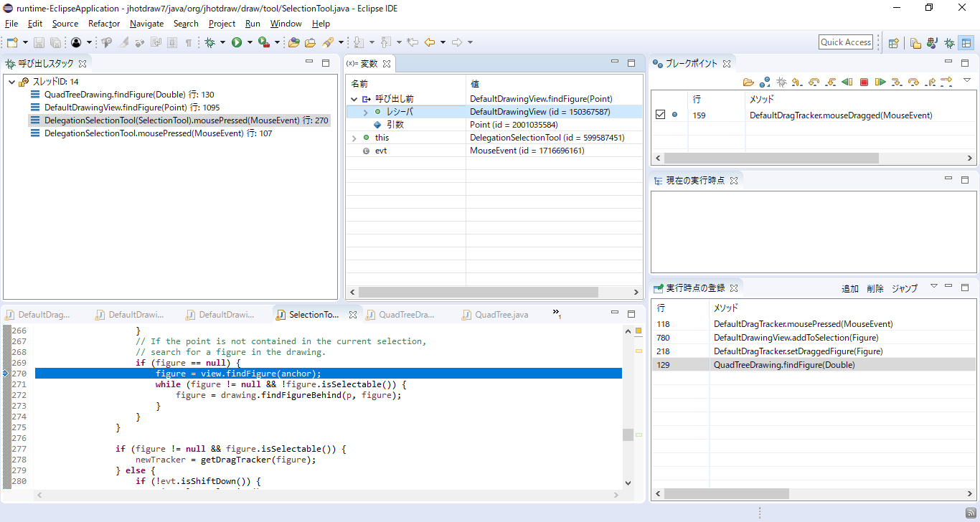Viewport: 980px width, 522px height.
Task: Select DefaultDragTracker.setDraggedFigure(Figure) row
Action: pyautogui.click(x=814, y=351)
